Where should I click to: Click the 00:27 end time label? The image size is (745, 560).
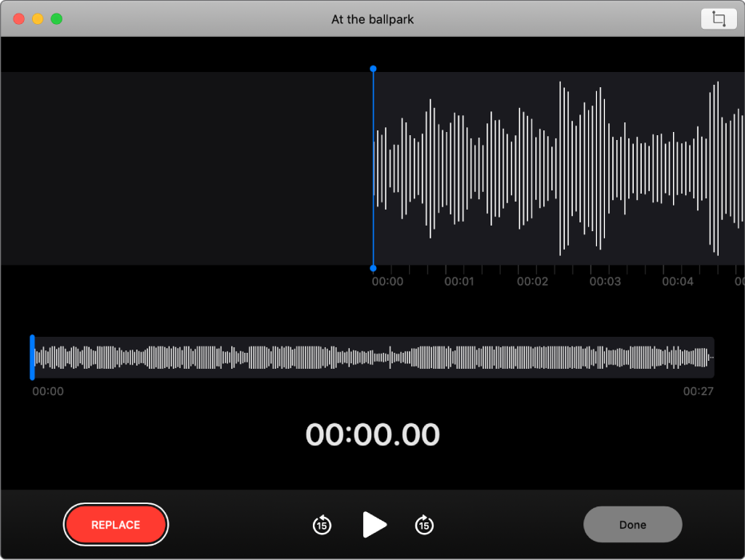tap(698, 392)
